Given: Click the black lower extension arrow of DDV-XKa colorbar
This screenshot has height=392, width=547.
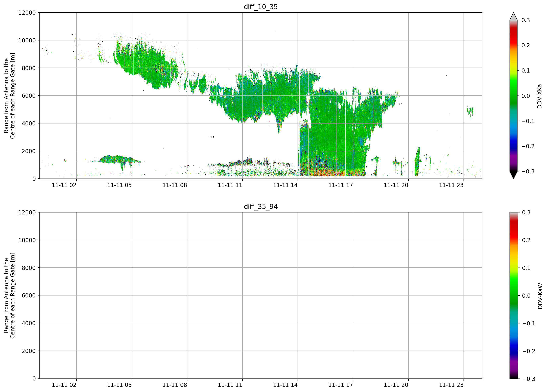Looking at the screenshot, I should tap(513, 175).
